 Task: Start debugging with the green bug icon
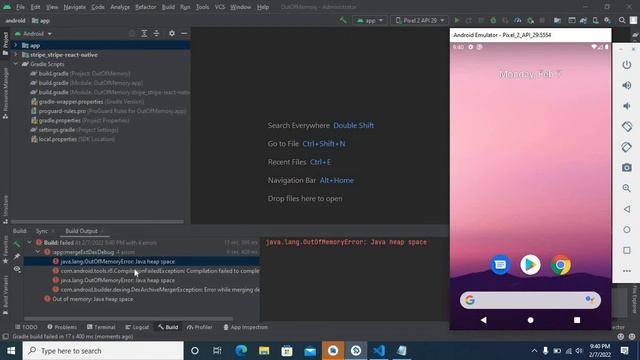point(493,20)
